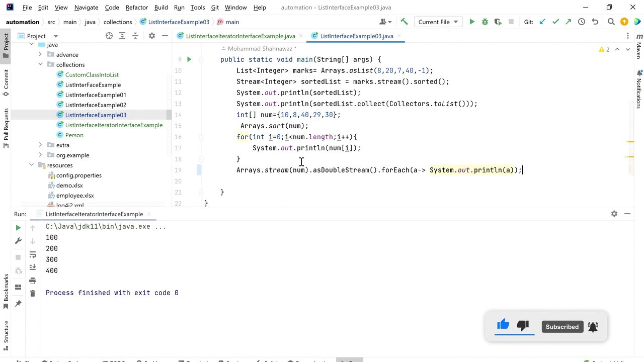
Task: Open the warnings indicator showing 2
Action: 604,49
